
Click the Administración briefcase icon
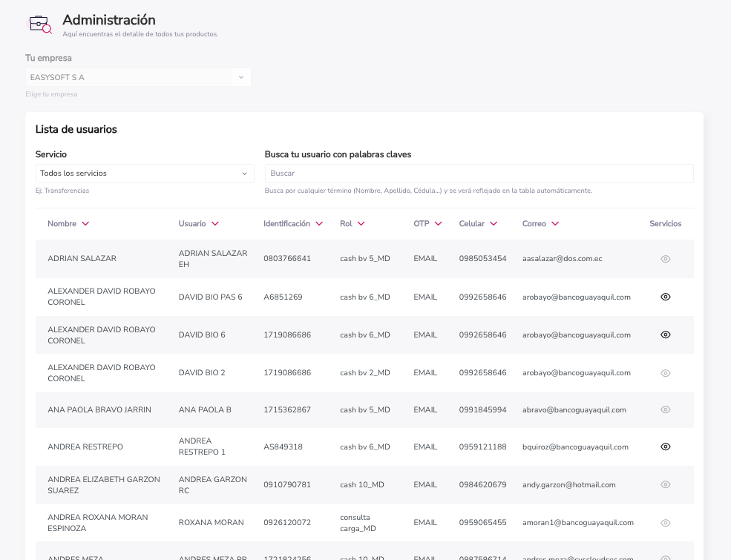[x=40, y=24]
